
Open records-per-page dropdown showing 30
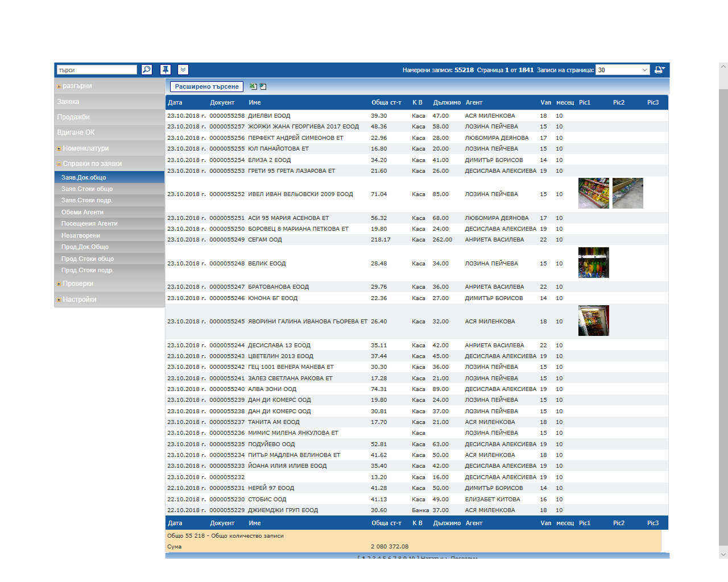point(622,70)
